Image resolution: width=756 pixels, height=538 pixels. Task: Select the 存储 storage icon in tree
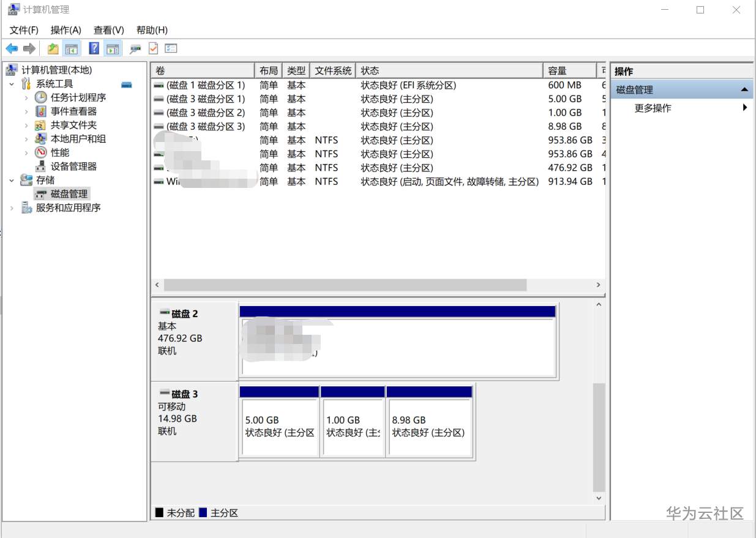point(26,180)
